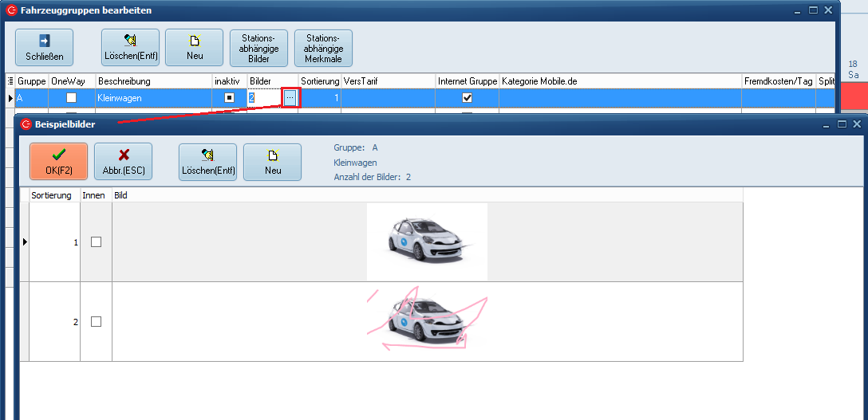Click Löschen(Entf) in Fahrzeuggruppen toolbar

(x=130, y=48)
